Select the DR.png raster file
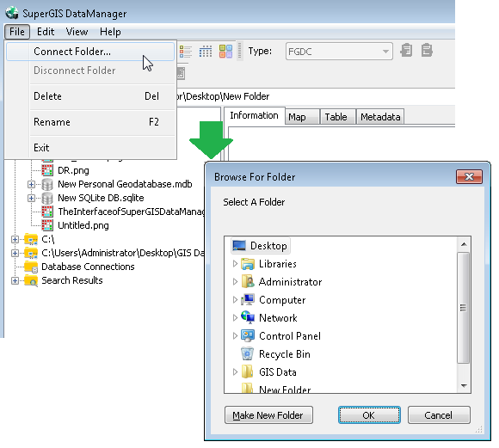This screenshot has width=499, height=448. 73,170
